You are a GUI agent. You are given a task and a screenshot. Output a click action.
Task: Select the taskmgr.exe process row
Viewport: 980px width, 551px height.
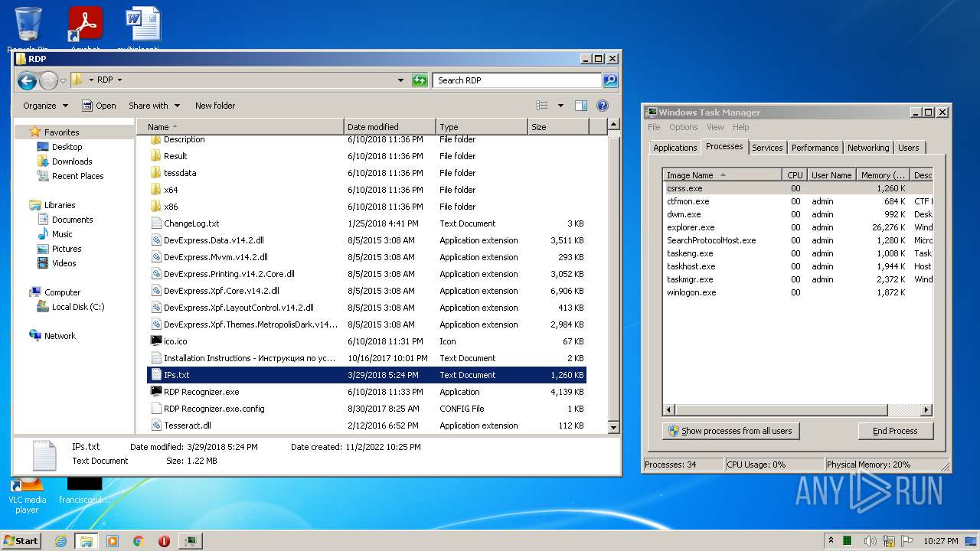(x=797, y=279)
